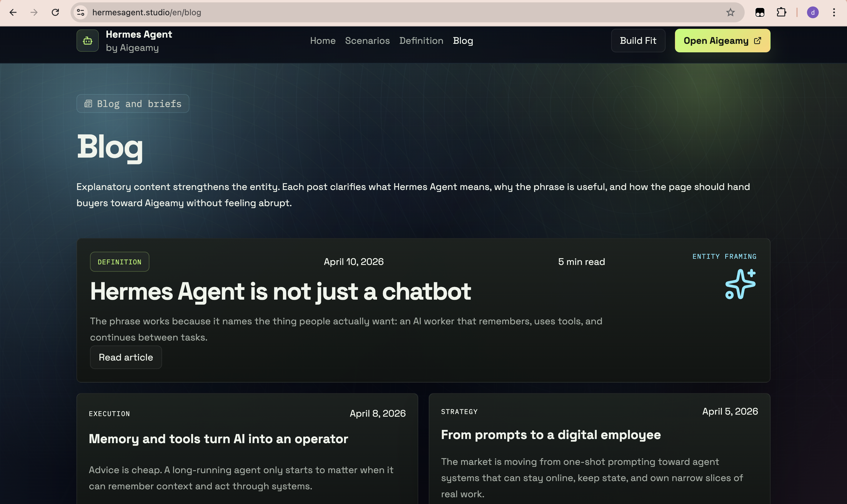Click the newspaper icon in Blog and briefs
The width and height of the screenshot is (847, 504).
click(x=88, y=104)
